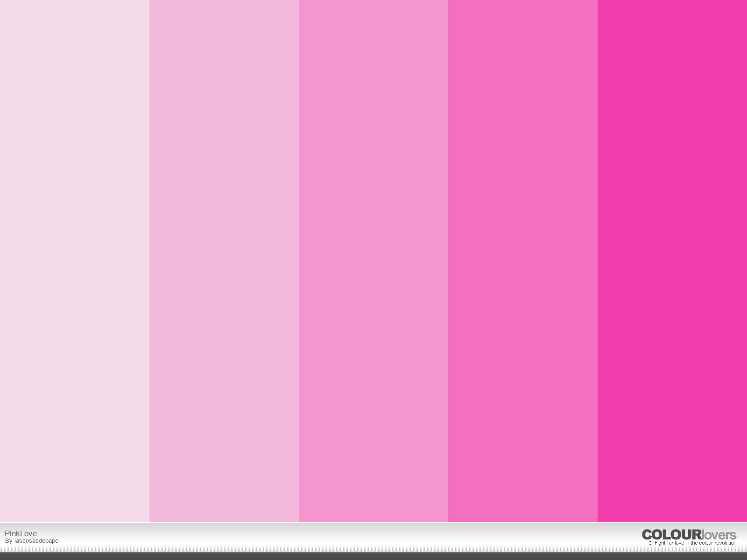Select the strong pink fourth stripe
Screen dimensions: 747x560
coord(523,261)
